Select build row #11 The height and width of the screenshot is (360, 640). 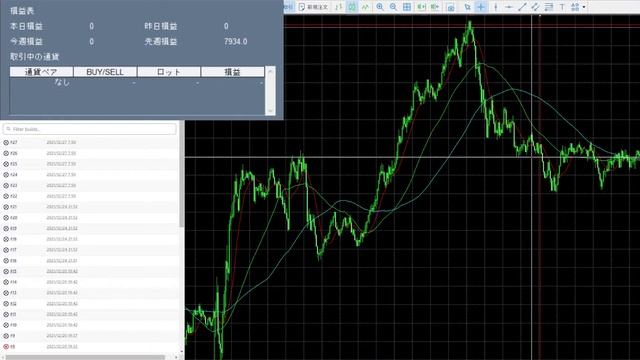tap(90, 314)
